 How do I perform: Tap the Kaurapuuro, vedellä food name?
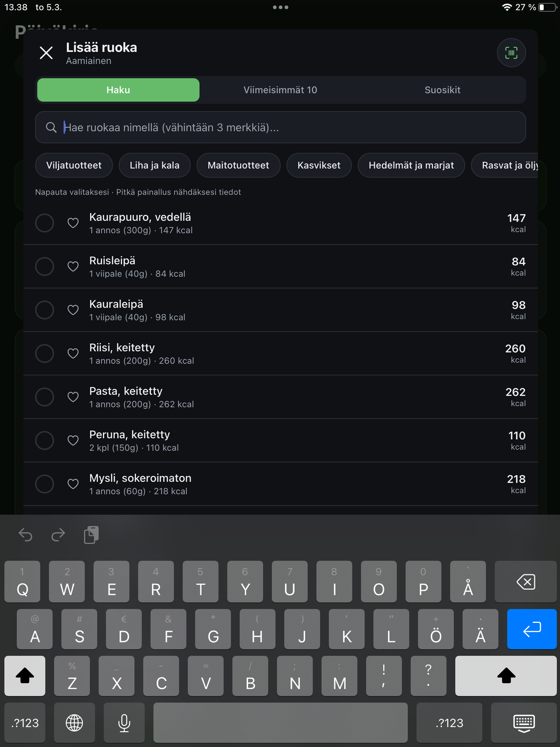coord(140,217)
